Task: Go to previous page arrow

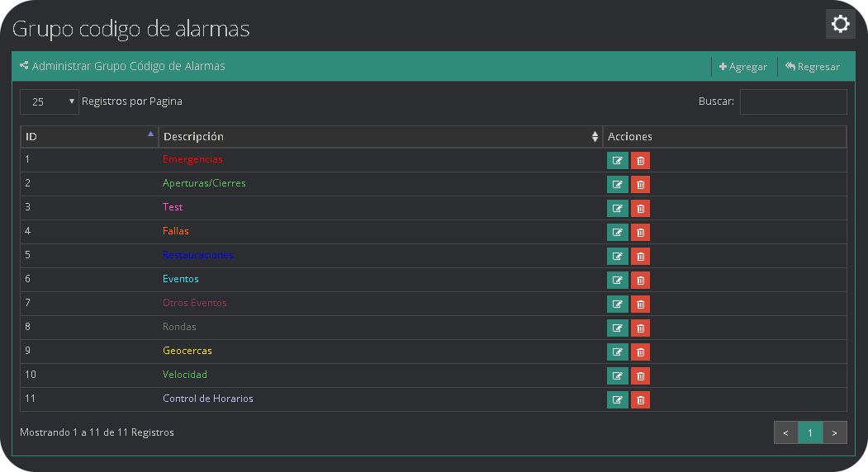Action: pos(785,432)
